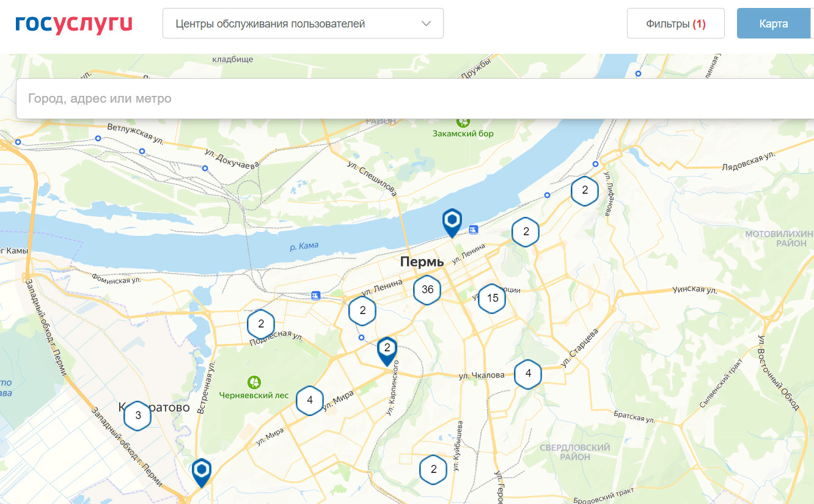
Task: Click the Пермь city label on the map
Action: coord(422,262)
